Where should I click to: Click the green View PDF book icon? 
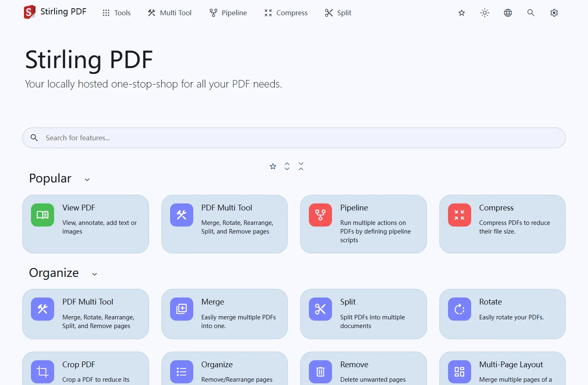pos(43,215)
